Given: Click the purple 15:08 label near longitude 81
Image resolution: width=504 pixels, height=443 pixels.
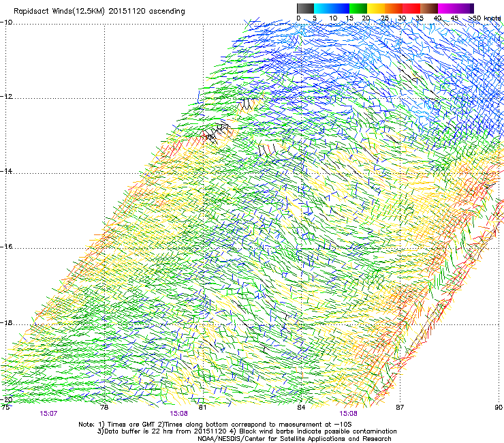Looking at the screenshot, I should (178, 414).
